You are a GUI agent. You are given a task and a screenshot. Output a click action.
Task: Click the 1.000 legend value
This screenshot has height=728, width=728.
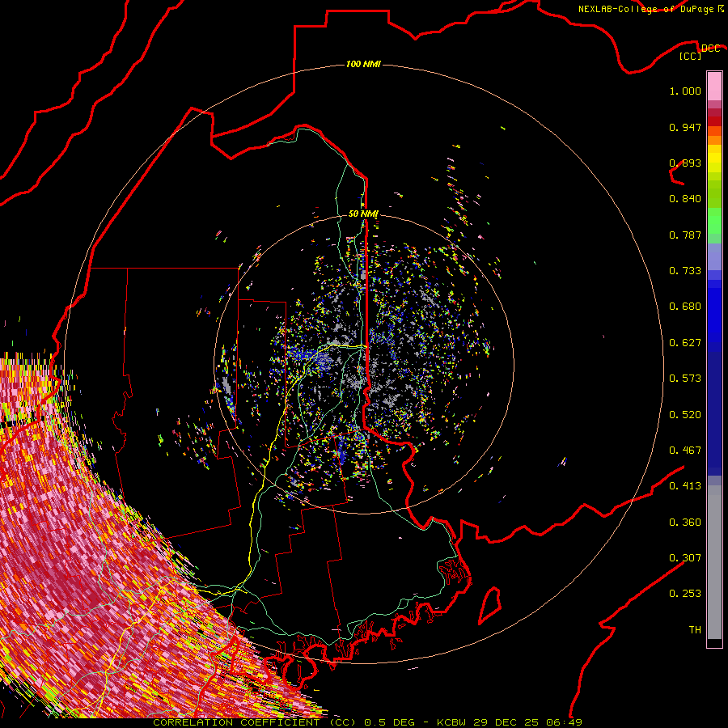[685, 91]
